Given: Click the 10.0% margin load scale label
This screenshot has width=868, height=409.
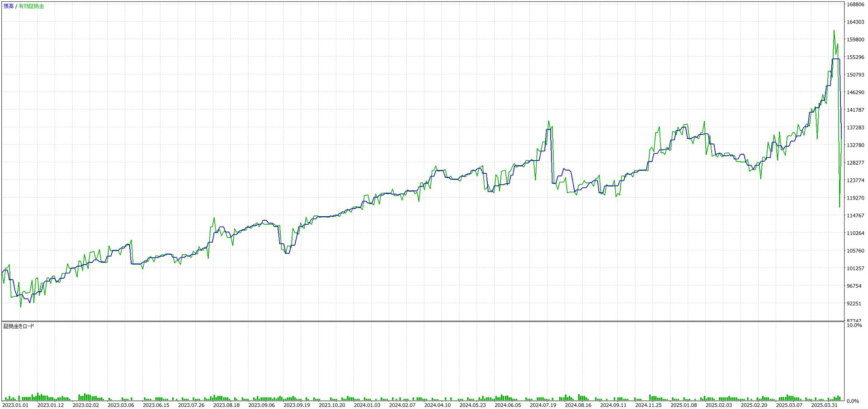Looking at the screenshot, I should [854, 325].
